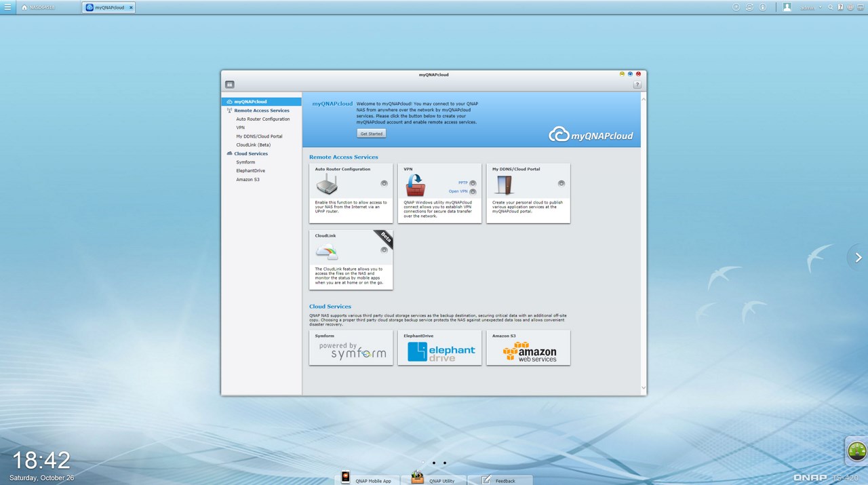Toggle the sidebar panel icon in myQNAPcloud
868x485 pixels.
[230, 85]
